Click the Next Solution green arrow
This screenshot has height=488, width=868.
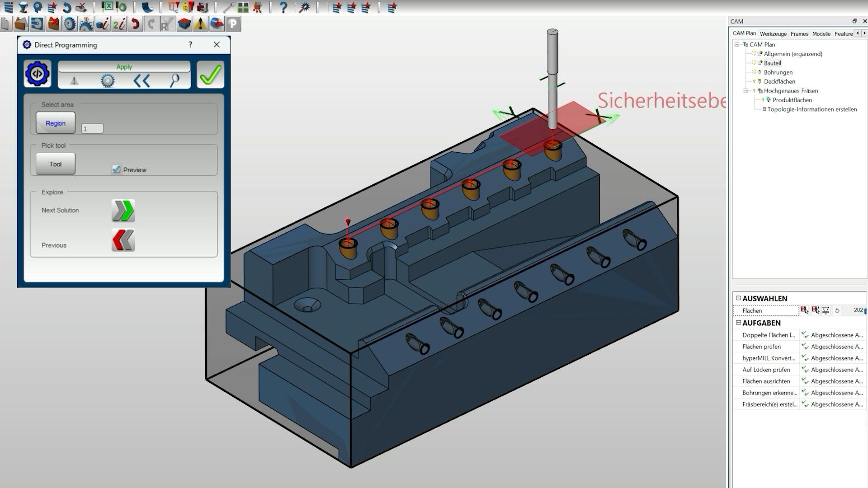123,211
